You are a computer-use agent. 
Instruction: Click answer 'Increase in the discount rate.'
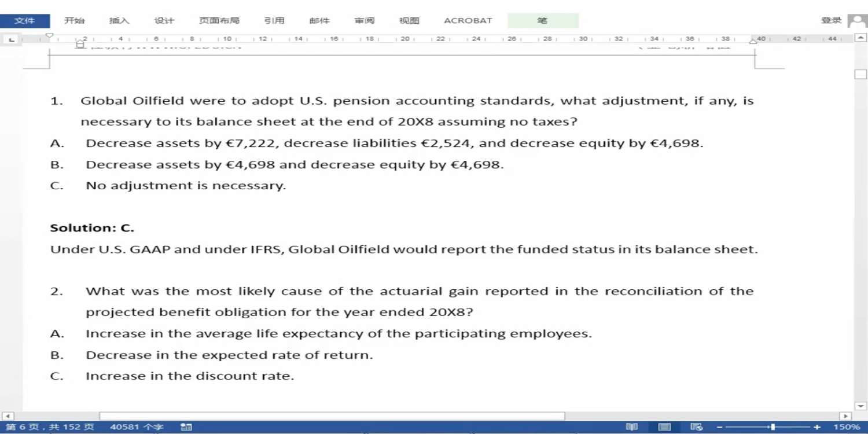tap(190, 376)
